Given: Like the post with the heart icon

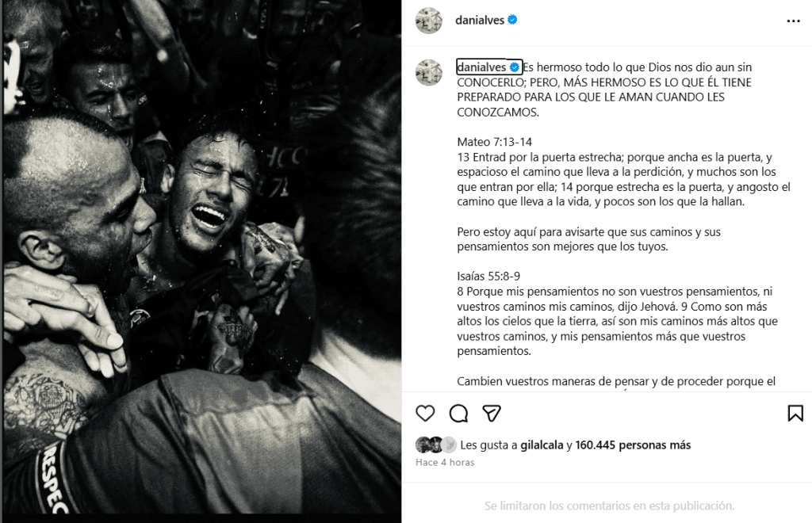Looking at the screenshot, I should 425,414.
